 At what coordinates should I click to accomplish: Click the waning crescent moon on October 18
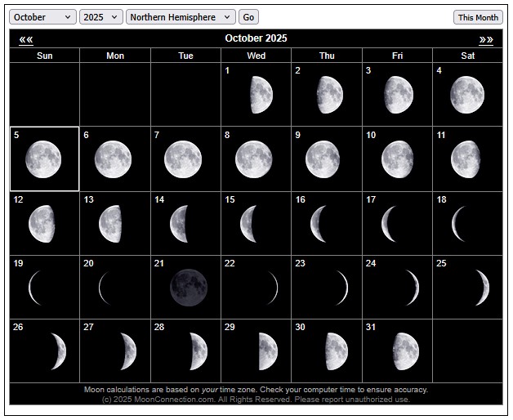click(462, 223)
